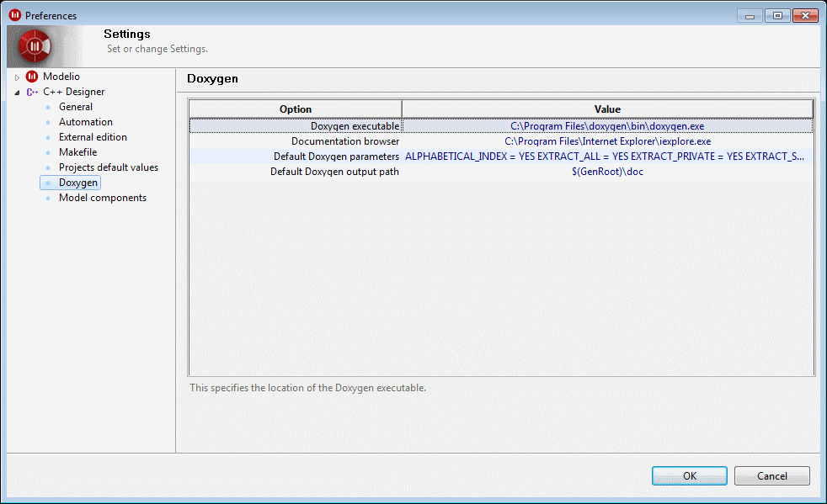Image resolution: width=827 pixels, height=504 pixels.
Task: Select the C++ Designer tree entry
Action: [74, 92]
